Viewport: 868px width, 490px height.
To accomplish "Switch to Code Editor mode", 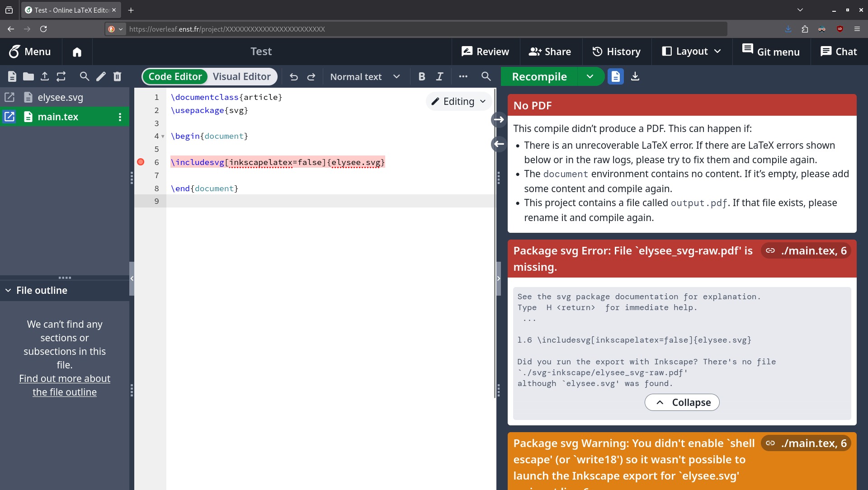I will [x=175, y=77].
